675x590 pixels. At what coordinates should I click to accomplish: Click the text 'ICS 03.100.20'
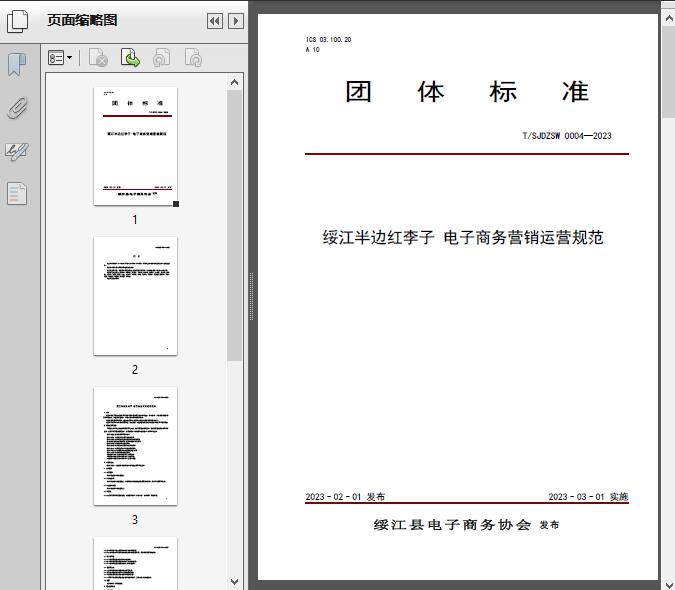click(328, 40)
